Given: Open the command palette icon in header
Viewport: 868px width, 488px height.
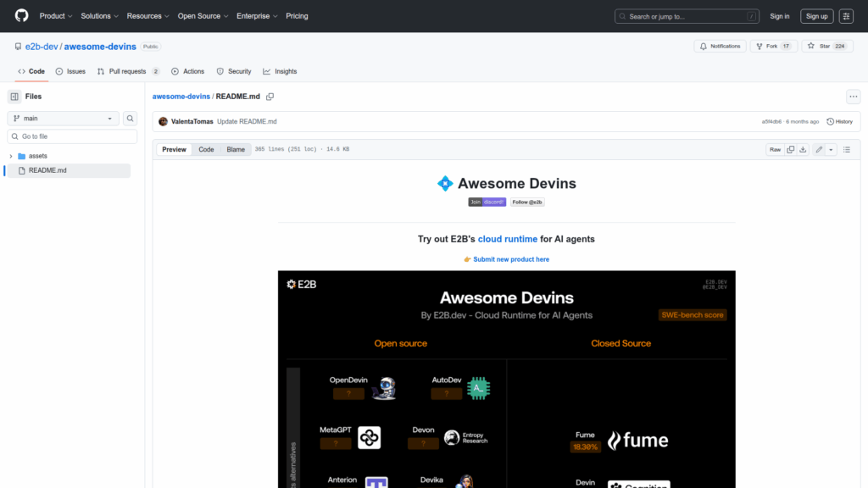Looking at the screenshot, I should pyautogui.click(x=846, y=16).
